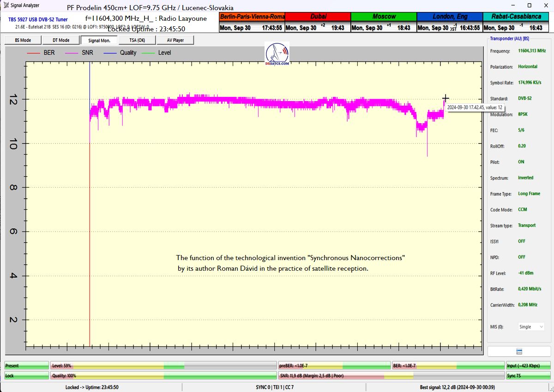Click the Sync TS status indicator
This screenshot has height=392, width=554.
[x=528, y=376]
